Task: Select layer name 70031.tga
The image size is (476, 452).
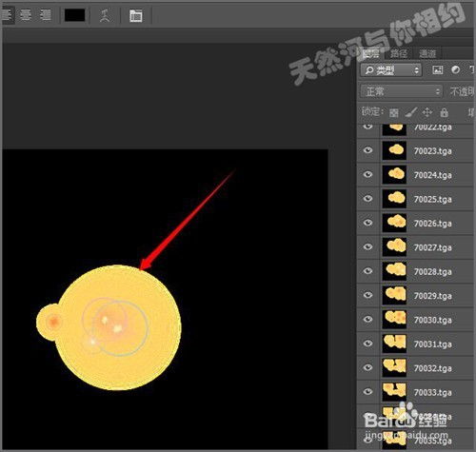Action: tap(433, 344)
